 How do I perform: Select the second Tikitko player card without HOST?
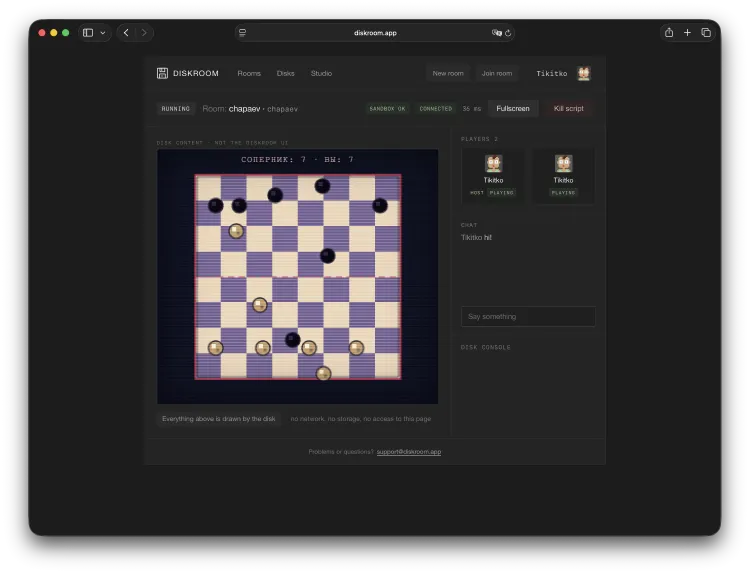tap(563, 176)
